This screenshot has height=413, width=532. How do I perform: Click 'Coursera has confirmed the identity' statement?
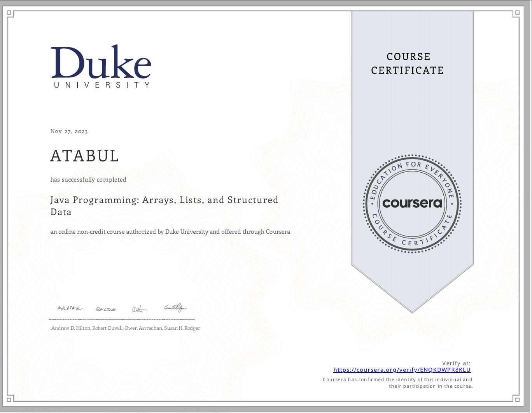(x=398, y=383)
